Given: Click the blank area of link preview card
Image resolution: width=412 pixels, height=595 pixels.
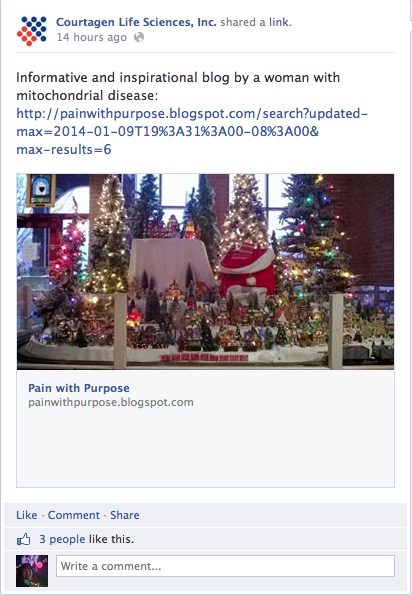Looking at the screenshot, I should click(x=205, y=448).
